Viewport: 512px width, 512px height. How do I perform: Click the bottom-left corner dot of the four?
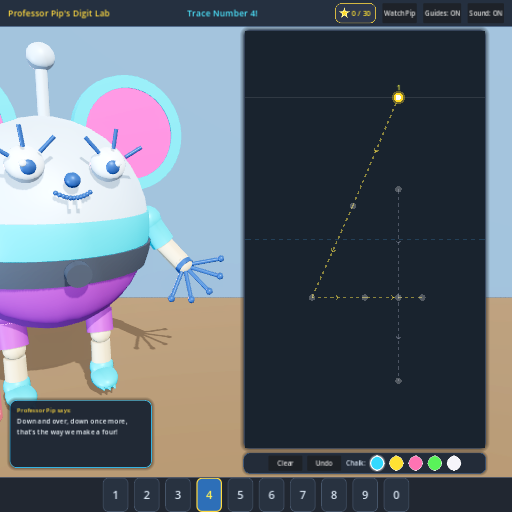[x=312, y=297]
